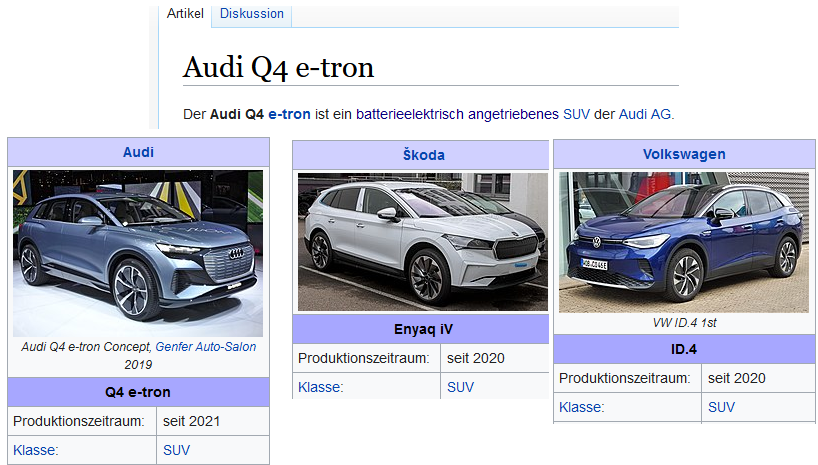Open the SUV link in the Audi infobox

[176, 450]
